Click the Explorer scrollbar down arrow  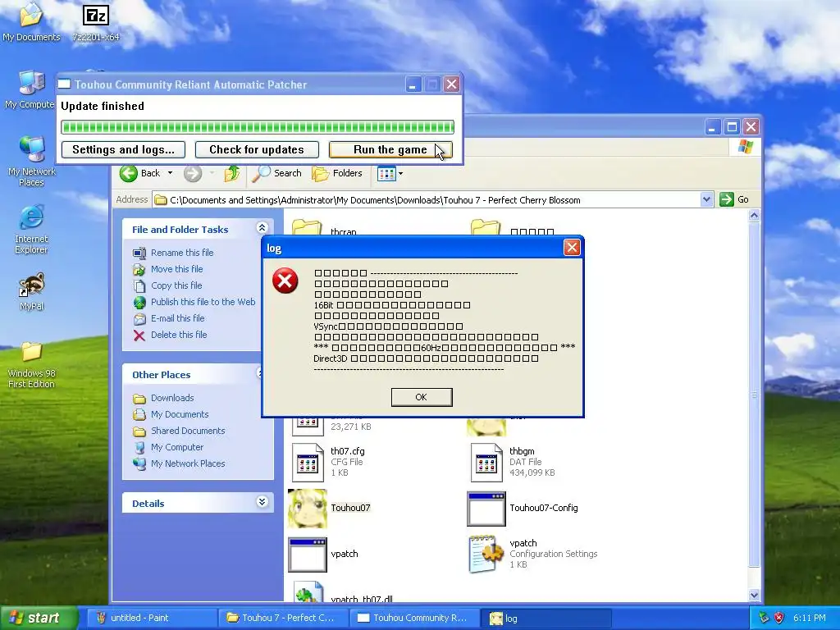[754, 596]
